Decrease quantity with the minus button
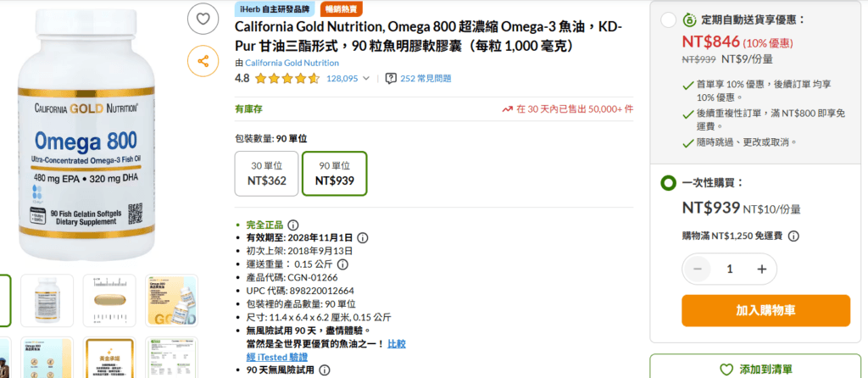Viewport: 868px width, 378px height. (698, 269)
